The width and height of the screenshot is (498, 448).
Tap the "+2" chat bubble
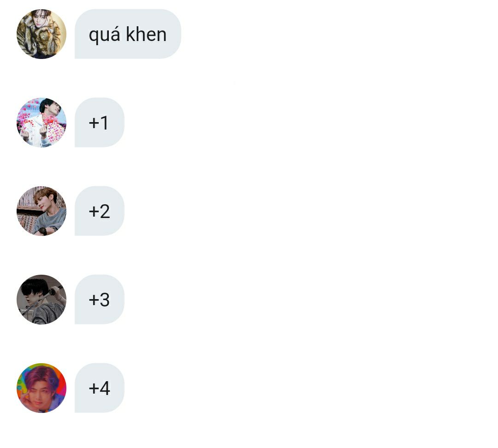point(100,211)
